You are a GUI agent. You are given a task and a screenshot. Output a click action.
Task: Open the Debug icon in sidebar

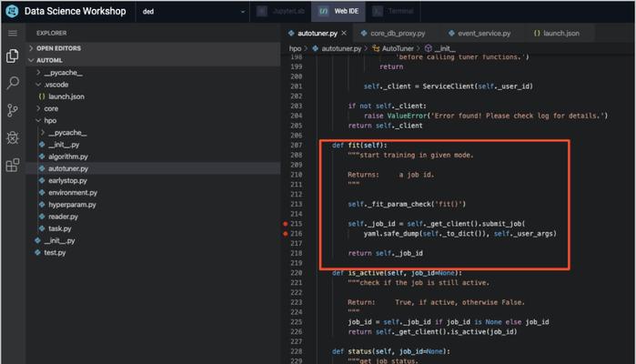pyautogui.click(x=13, y=137)
